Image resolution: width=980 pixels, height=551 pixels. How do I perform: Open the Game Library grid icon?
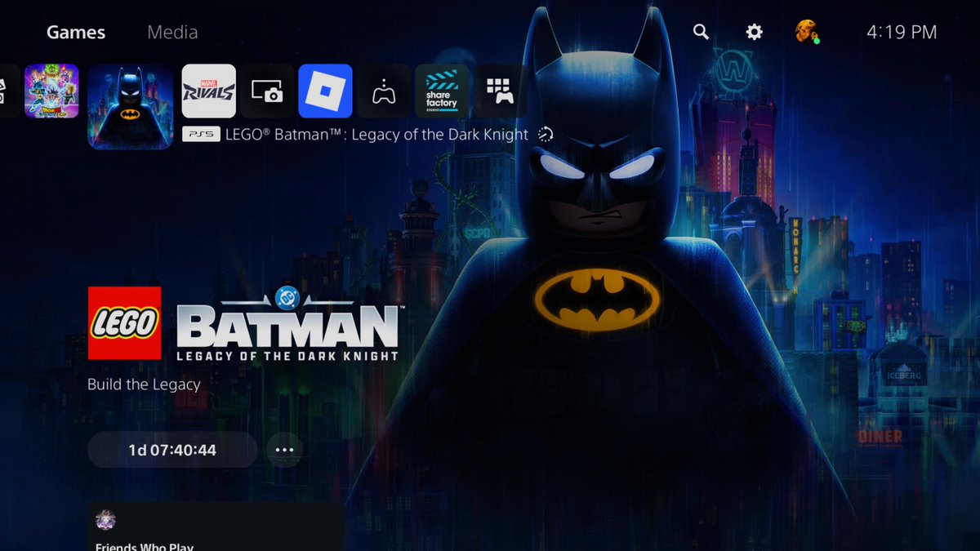499,91
